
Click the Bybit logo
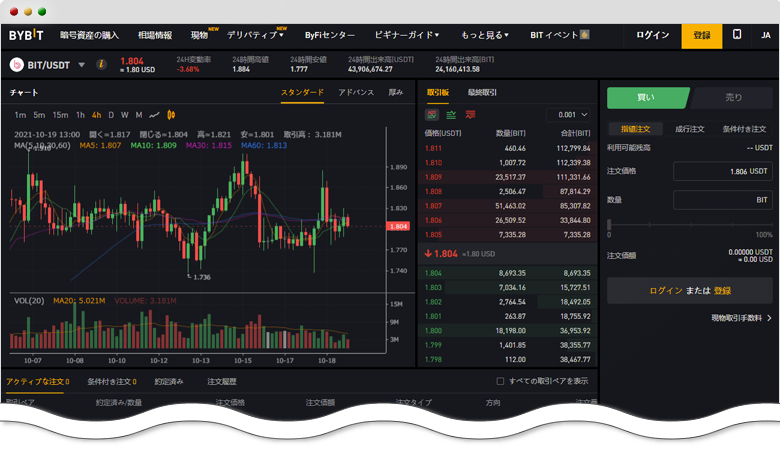pyautogui.click(x=26, y=35)
